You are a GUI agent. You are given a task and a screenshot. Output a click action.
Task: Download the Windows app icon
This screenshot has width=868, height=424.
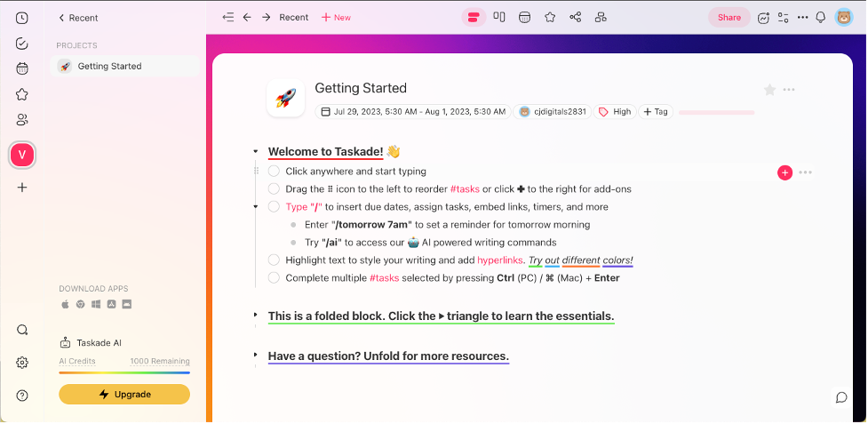click(x=96, y=304)
